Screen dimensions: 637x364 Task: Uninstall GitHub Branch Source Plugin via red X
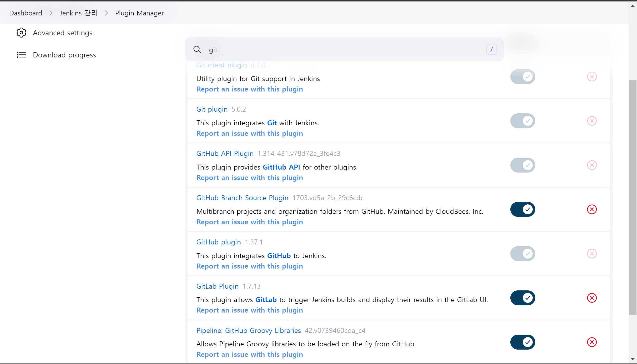(592, 209)
